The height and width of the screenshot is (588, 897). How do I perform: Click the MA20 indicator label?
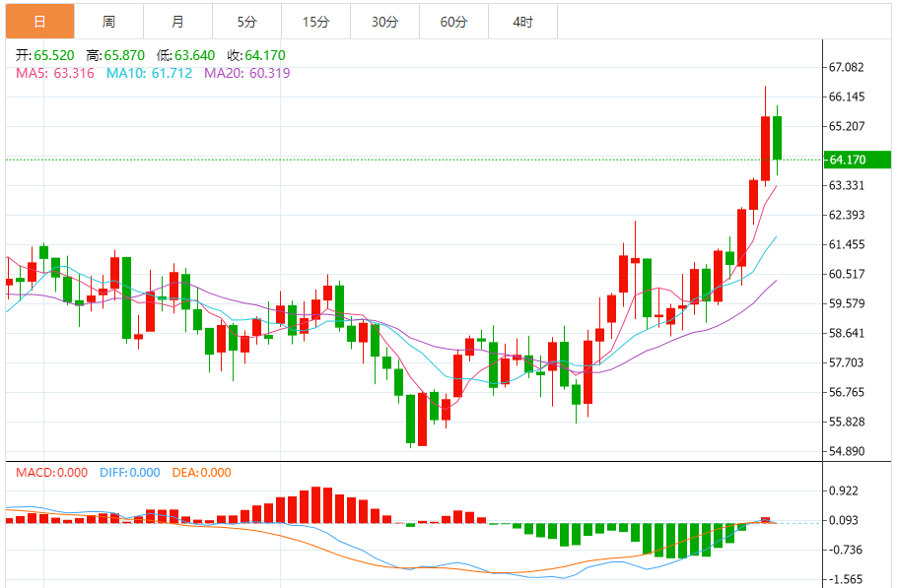(246, 73)
